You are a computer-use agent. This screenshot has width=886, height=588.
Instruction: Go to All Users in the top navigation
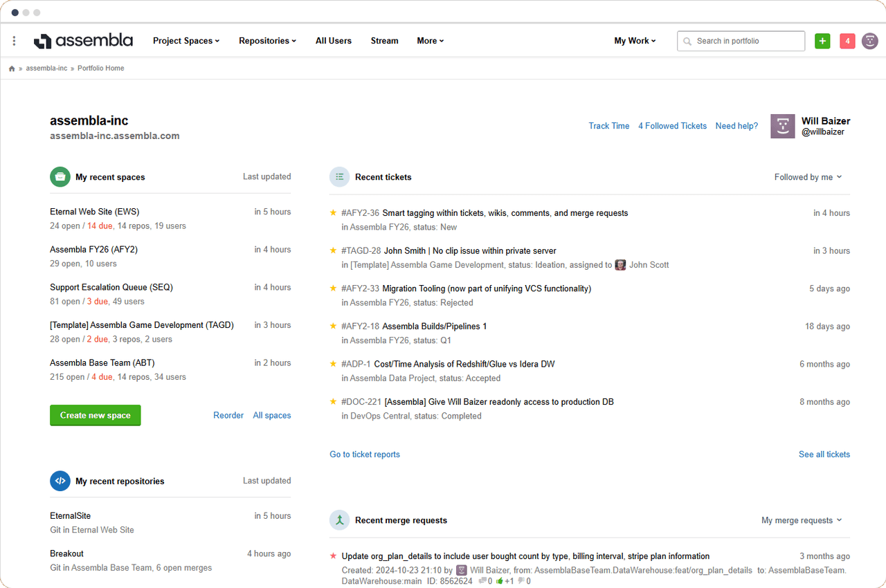tap(334, 41)
